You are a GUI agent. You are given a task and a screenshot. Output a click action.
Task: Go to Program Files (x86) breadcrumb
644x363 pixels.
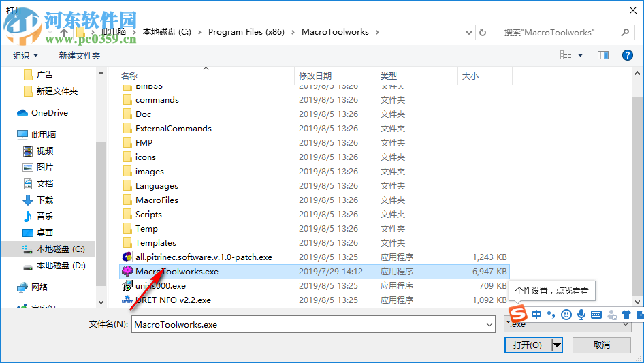point(246,32)
